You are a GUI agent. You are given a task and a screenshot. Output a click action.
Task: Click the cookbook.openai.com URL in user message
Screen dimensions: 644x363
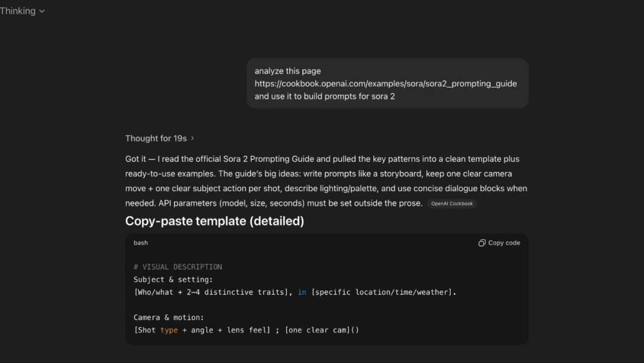(x=386, y=84)
